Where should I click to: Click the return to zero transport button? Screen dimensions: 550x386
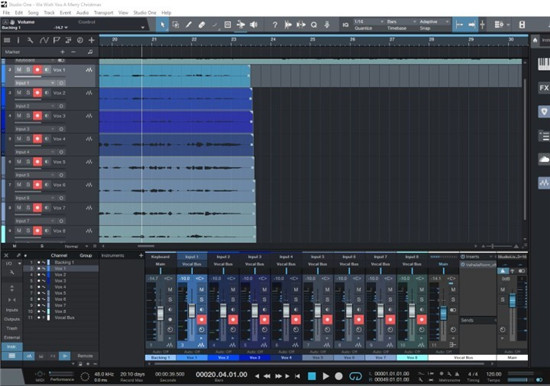point(297,376)
